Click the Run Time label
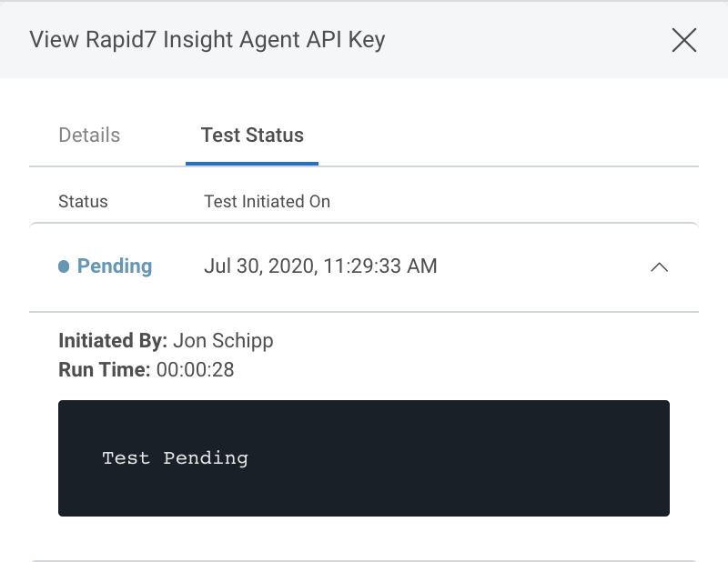728x562 pixels. click(104, 369)
